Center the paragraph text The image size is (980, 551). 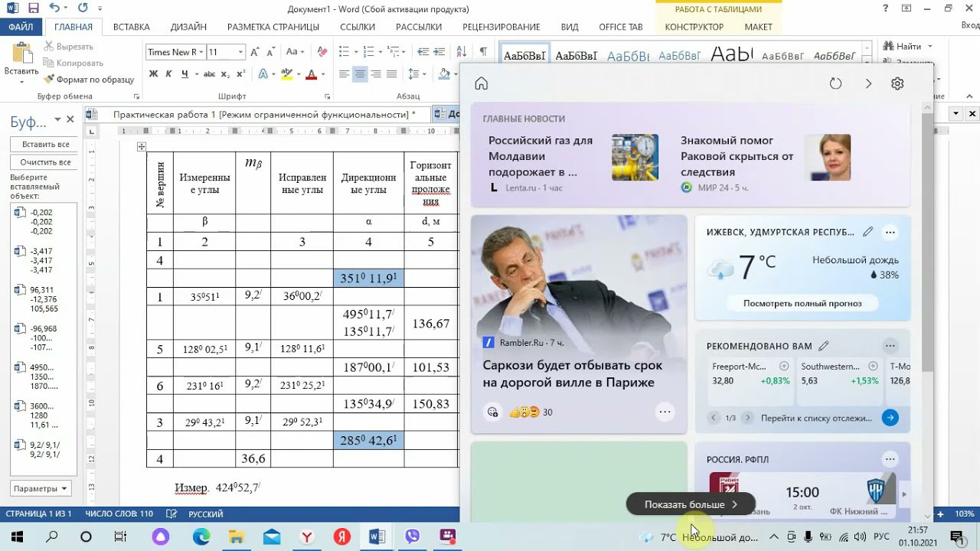click(360, 74)
